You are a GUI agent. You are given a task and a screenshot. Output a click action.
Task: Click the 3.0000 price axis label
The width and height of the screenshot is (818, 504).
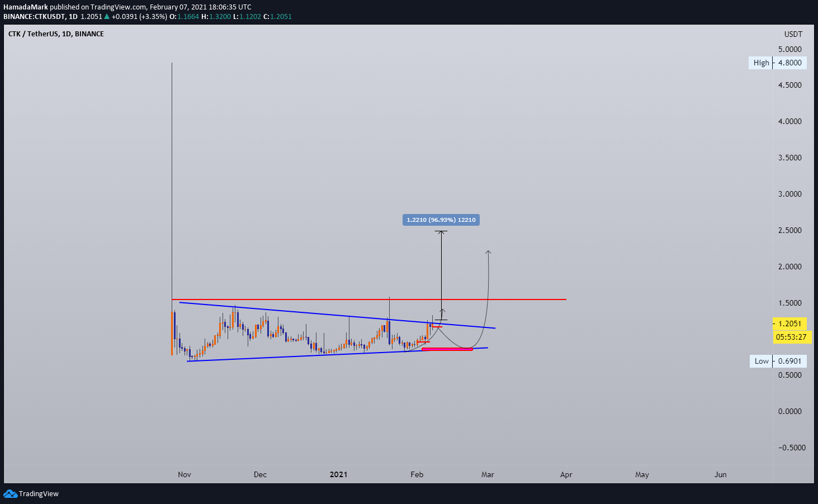789,194
